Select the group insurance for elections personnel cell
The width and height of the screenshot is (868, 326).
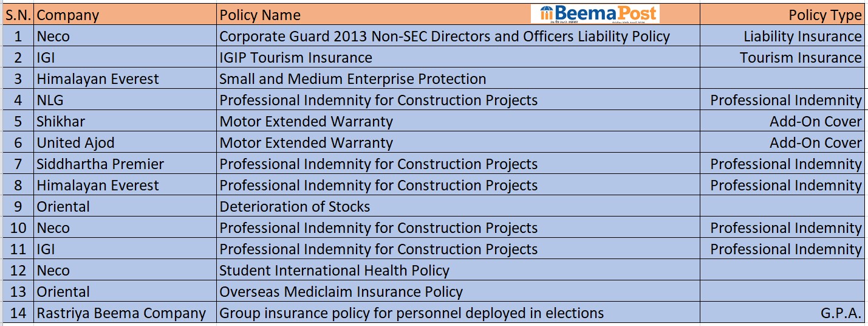click(x=411, y=313)
